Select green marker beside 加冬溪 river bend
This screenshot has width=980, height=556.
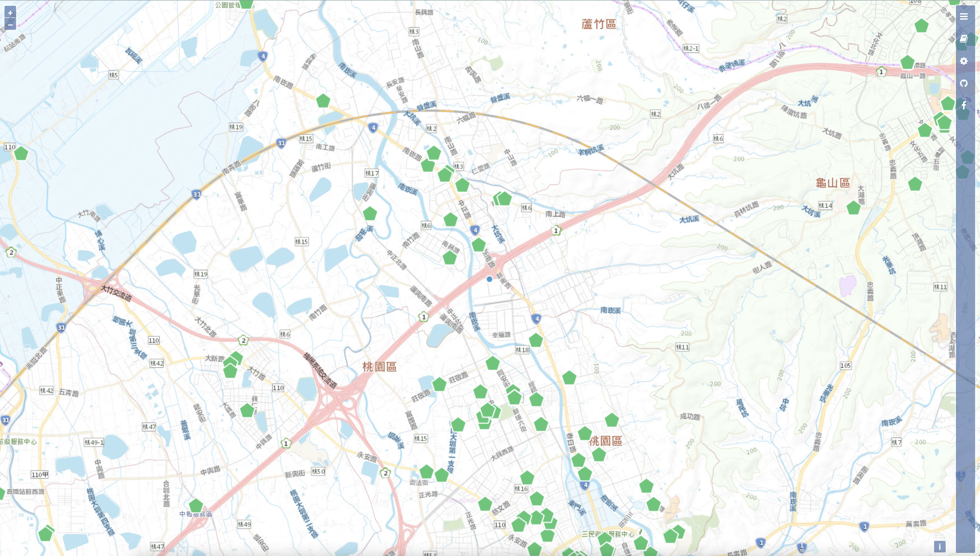(370, 214)
